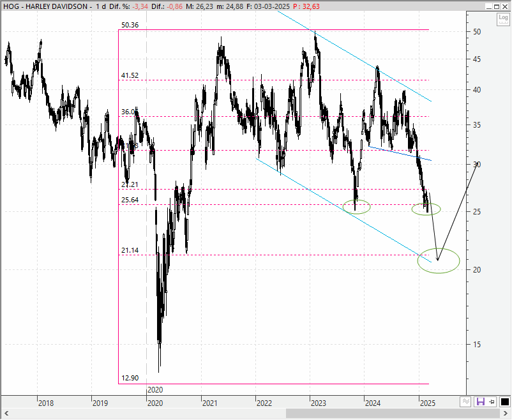Click the 2019 year label on time axis

click(x=100, y=403)
